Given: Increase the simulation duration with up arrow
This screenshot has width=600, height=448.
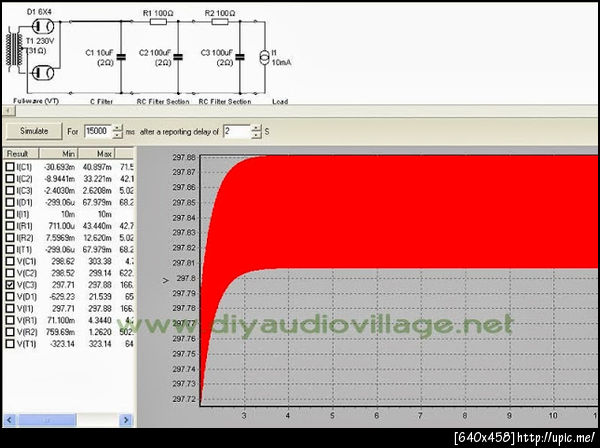Looking at the screenshot, I should [x=118, y=128].
